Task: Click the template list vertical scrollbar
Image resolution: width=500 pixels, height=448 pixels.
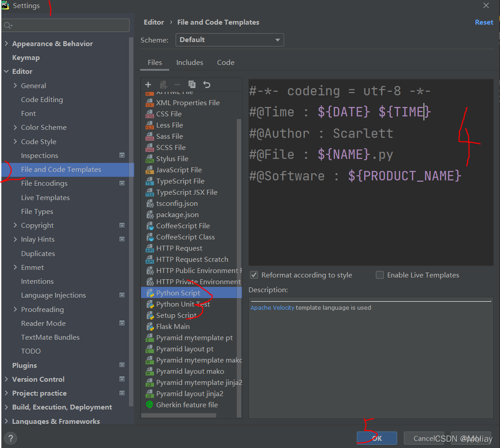Action: point(239,268)
